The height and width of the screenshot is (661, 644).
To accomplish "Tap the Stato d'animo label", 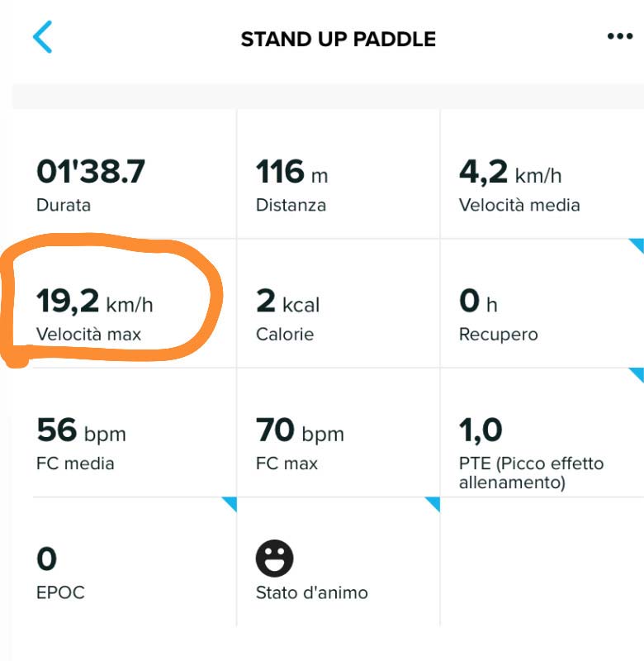I will (x=312, y=592).
